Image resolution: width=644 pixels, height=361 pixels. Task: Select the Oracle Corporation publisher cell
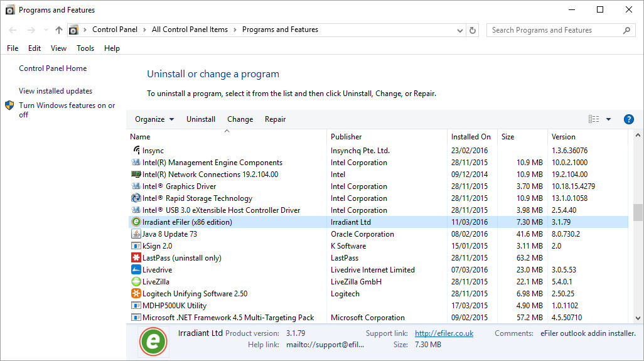(x=362, y=234)
